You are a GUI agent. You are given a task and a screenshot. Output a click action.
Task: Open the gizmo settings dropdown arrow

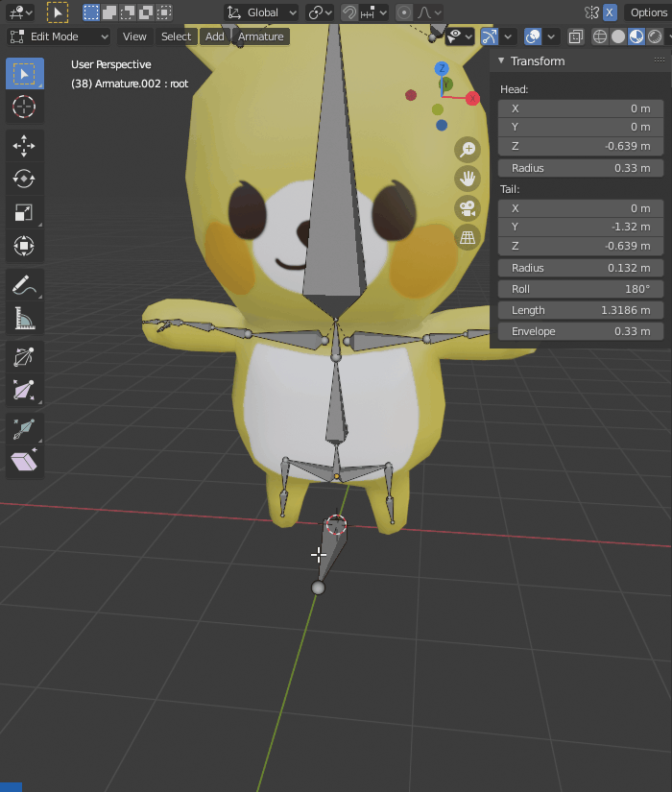(508, 36)
